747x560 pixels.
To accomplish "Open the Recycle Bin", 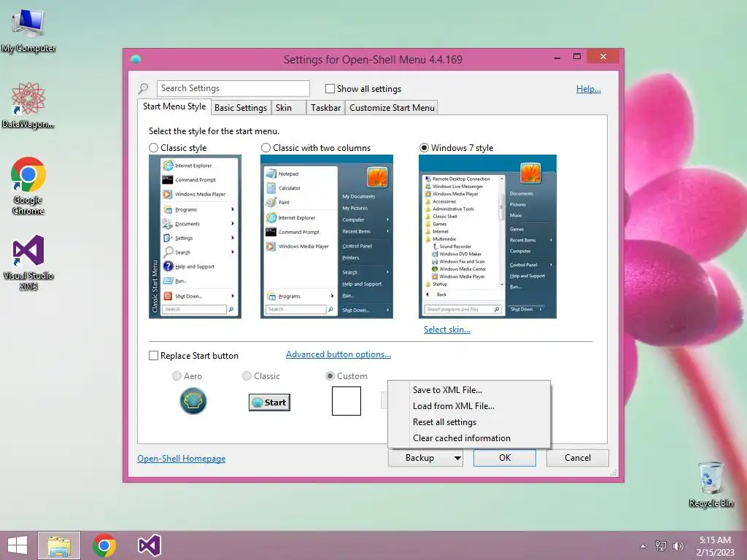I will (711, 484).
